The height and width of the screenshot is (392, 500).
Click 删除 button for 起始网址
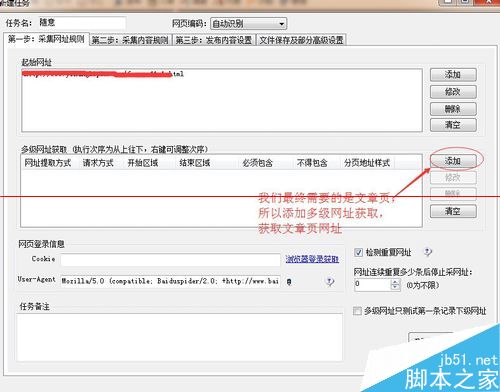(453, 109)
